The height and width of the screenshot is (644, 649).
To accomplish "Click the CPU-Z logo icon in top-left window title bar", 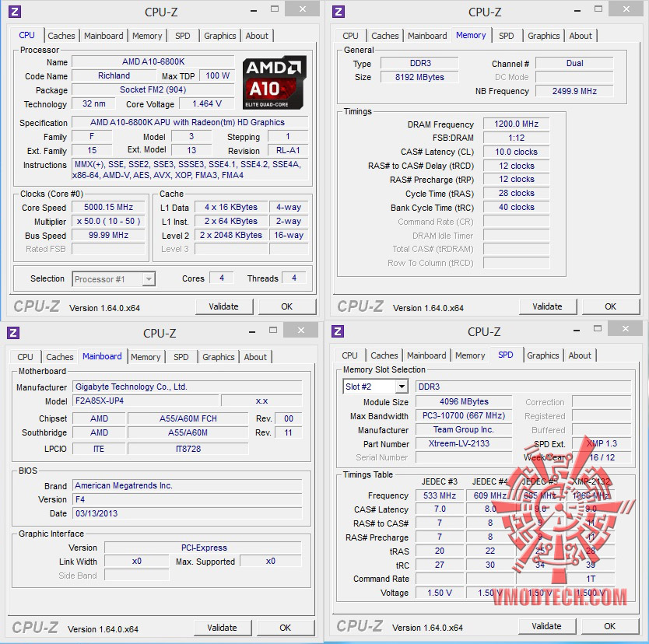I will coord(15,12).
